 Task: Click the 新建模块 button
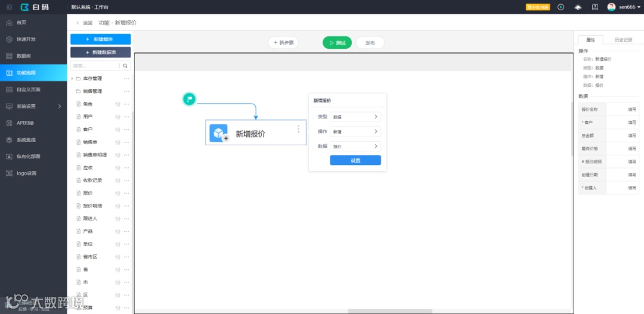101,39
